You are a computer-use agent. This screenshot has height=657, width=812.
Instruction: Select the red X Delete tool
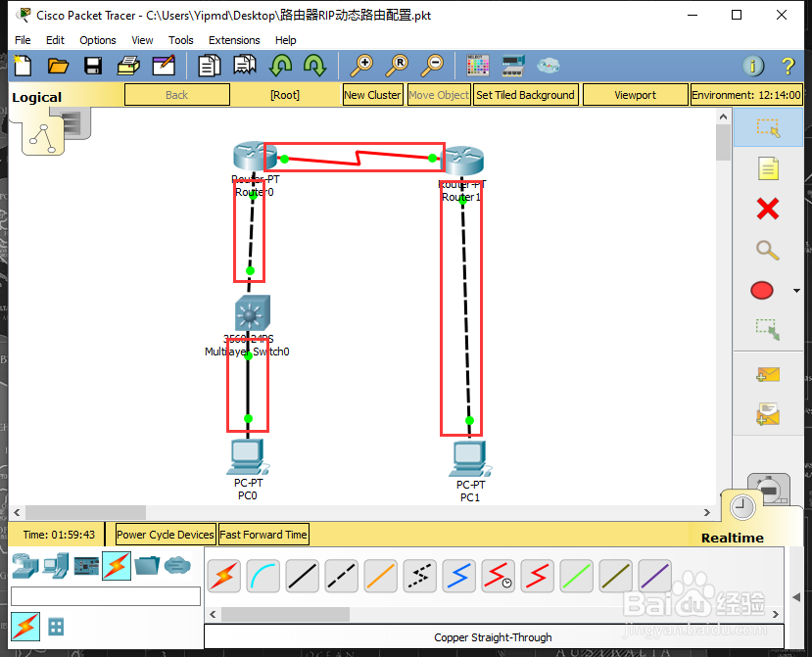click(x=768, y=210)
